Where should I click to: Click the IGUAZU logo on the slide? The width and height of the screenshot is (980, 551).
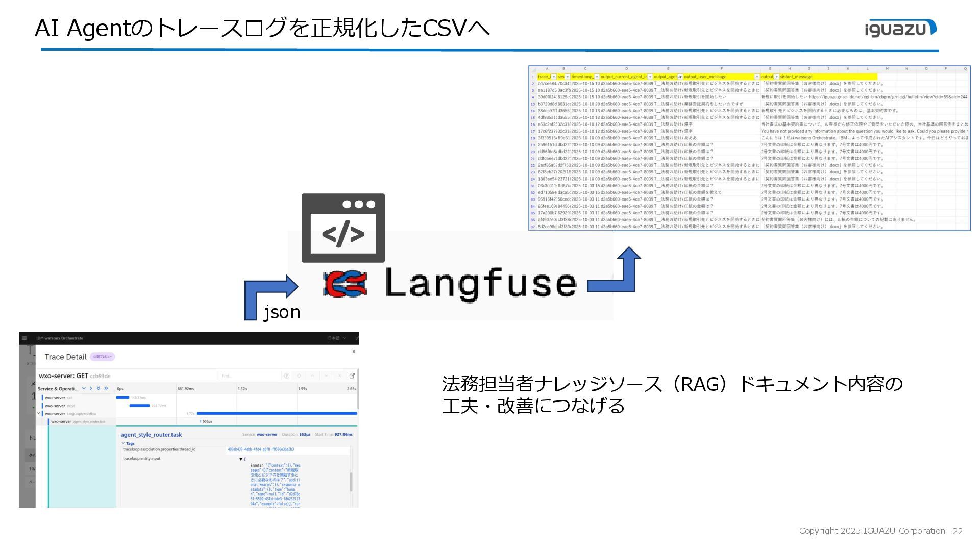tap(901, 28)
